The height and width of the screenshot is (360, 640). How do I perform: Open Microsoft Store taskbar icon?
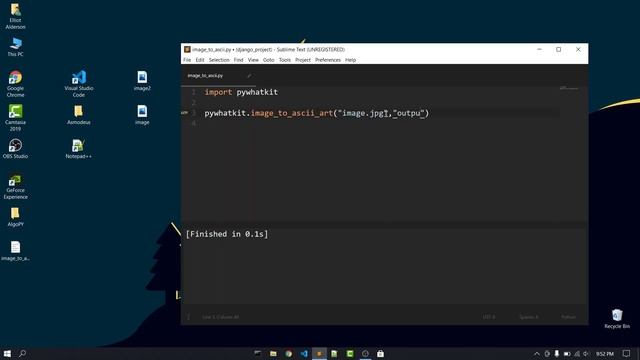tap(380, 353)
